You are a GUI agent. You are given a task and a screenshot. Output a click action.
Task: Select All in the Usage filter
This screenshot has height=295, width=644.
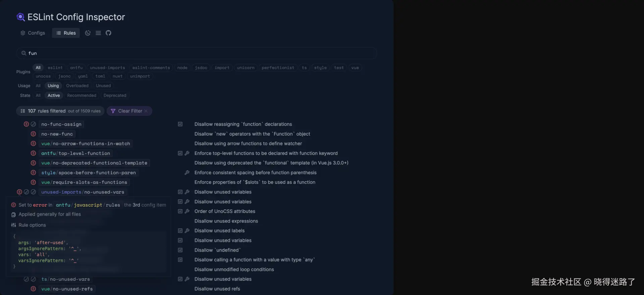(38, 86)
